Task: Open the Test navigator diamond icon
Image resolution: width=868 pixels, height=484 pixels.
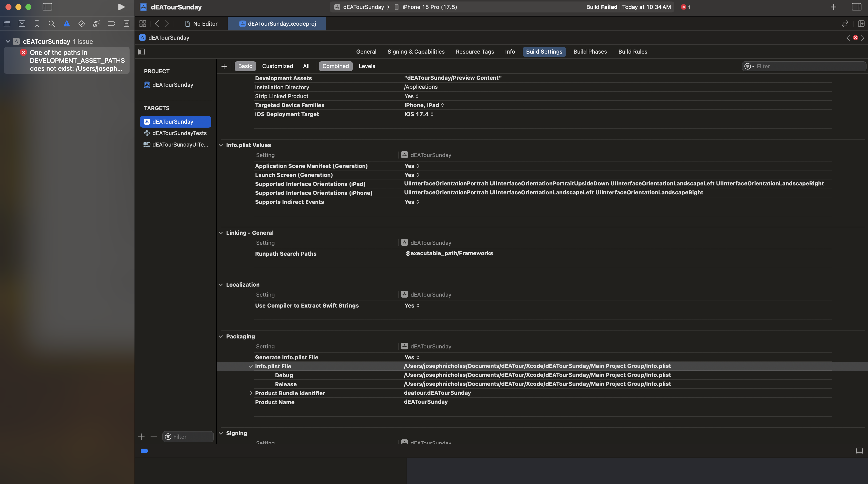Action: click(x=81, y=24)
